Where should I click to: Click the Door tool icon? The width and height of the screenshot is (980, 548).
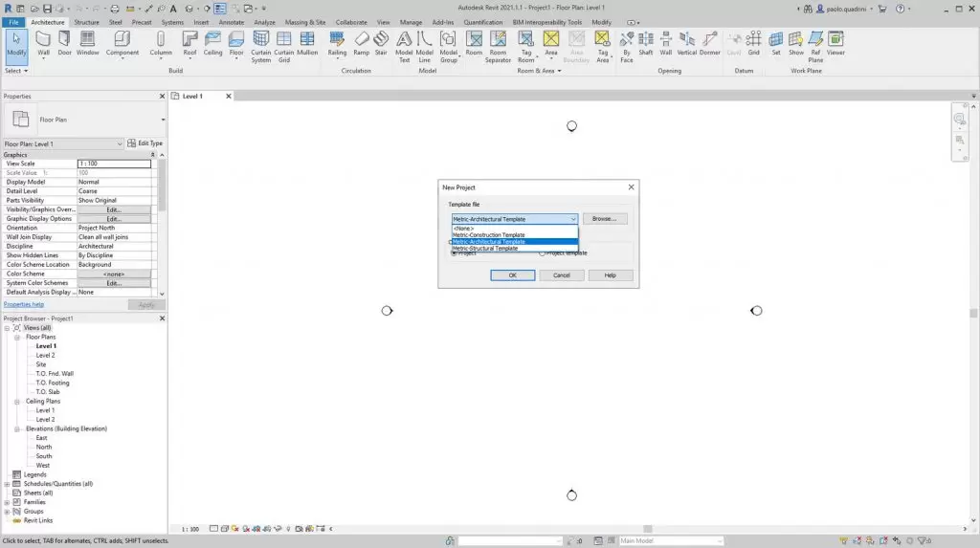point(64,42)
